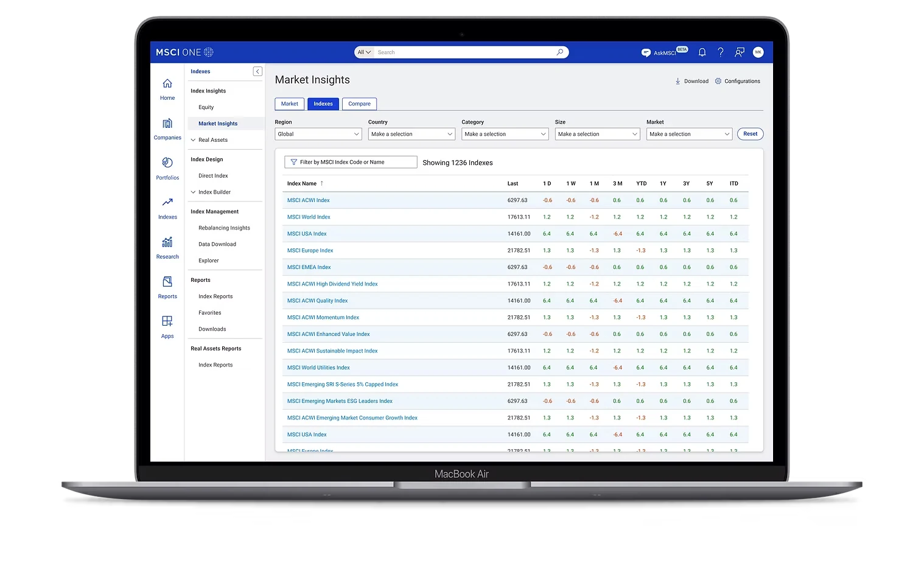Image resolution: width=924 pixels, height=577 pixels.
Task: Open the Region dropdown set to Global
Action: [318, 134]
